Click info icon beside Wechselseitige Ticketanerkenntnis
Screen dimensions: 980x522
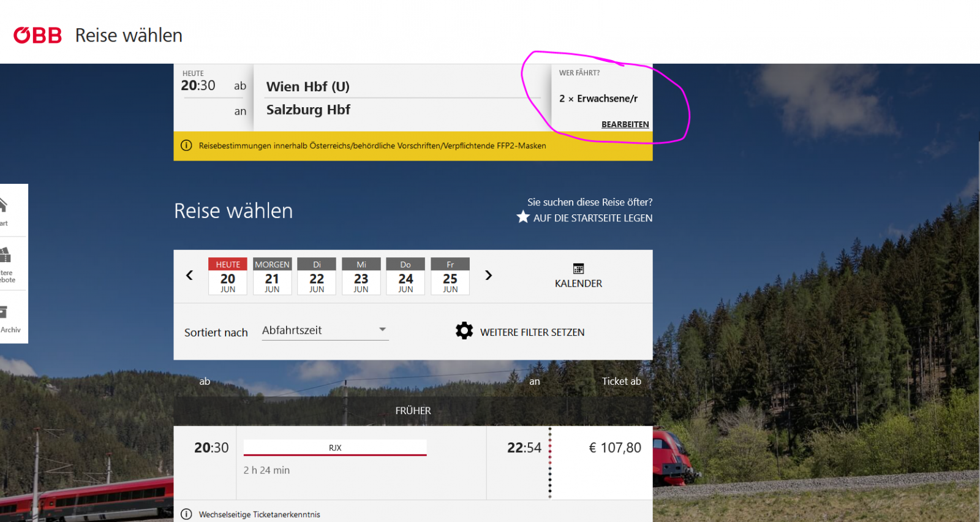(x=186, y=514)
